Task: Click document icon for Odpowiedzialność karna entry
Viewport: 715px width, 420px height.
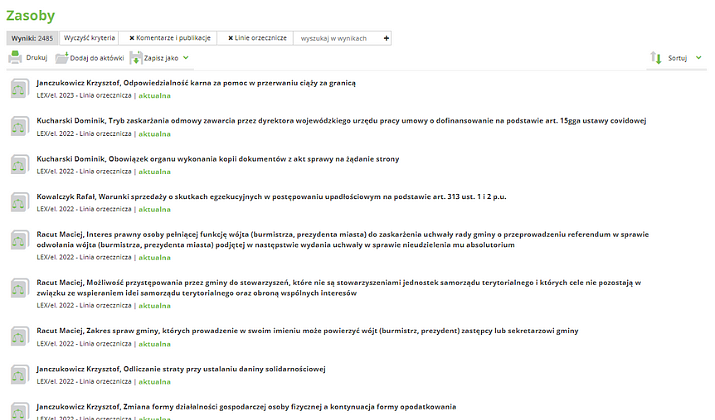Action: (x=18, y=89)
